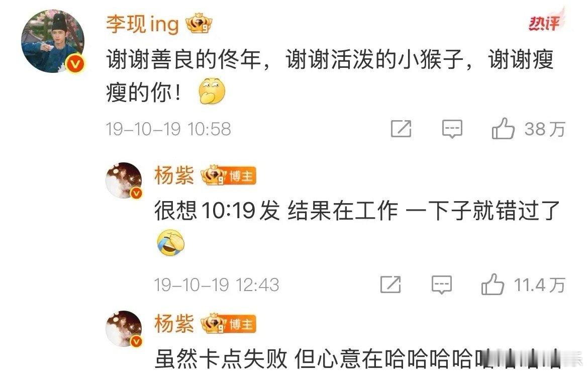Tap the 李现ing username link
Screen dimensions: 588x373
pos(143,25)
